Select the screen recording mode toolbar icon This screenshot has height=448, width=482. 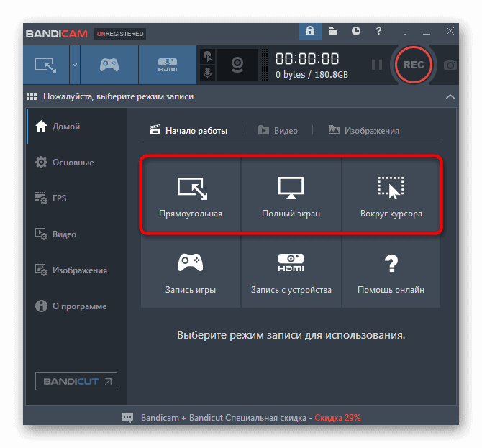tap(46, 65)
